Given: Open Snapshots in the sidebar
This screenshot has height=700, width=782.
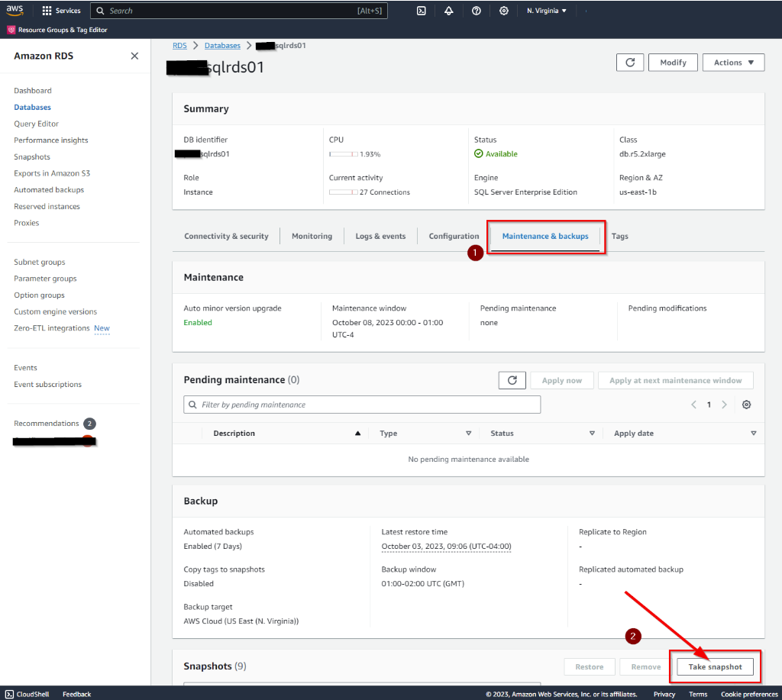Looking at the screenshot, I should 32,156.
